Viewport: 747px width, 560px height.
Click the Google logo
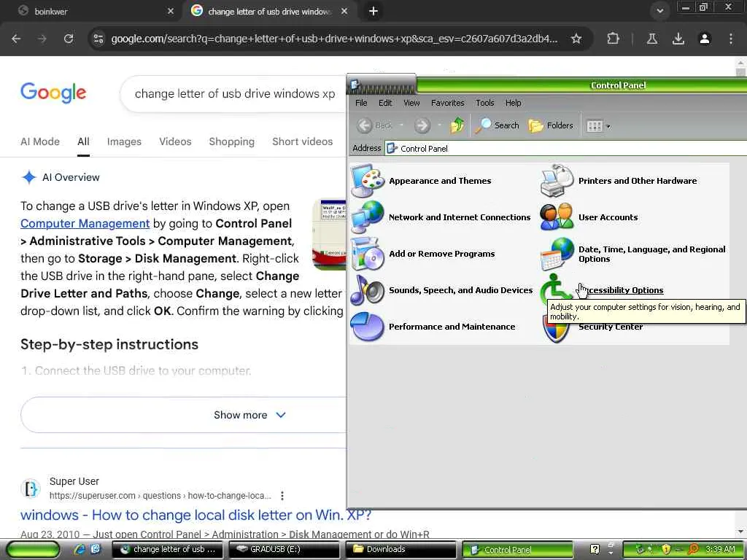tap(53, 93)
